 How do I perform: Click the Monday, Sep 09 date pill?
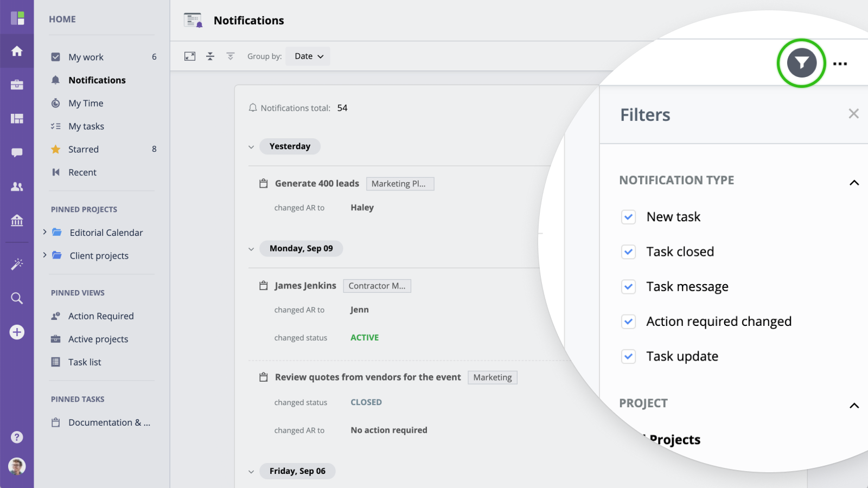301,248
